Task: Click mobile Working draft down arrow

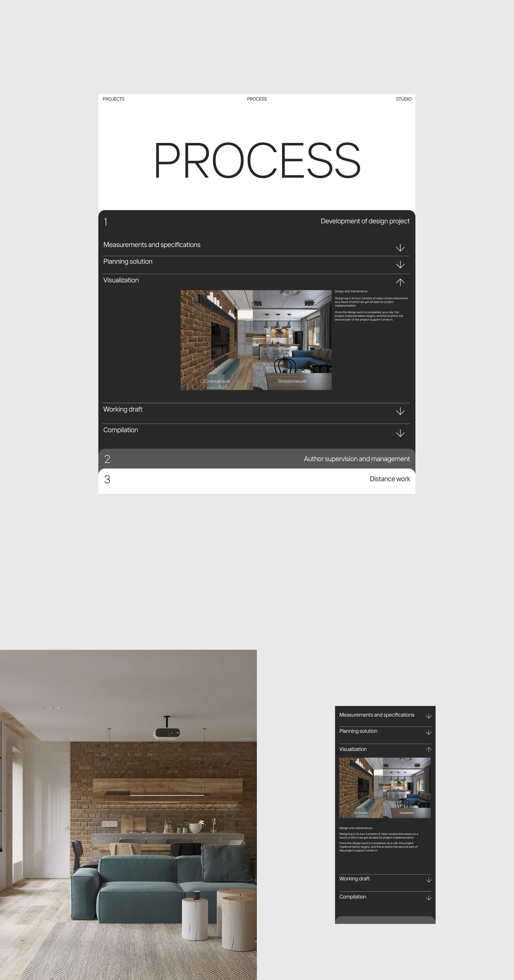Action: pos(428,880)
